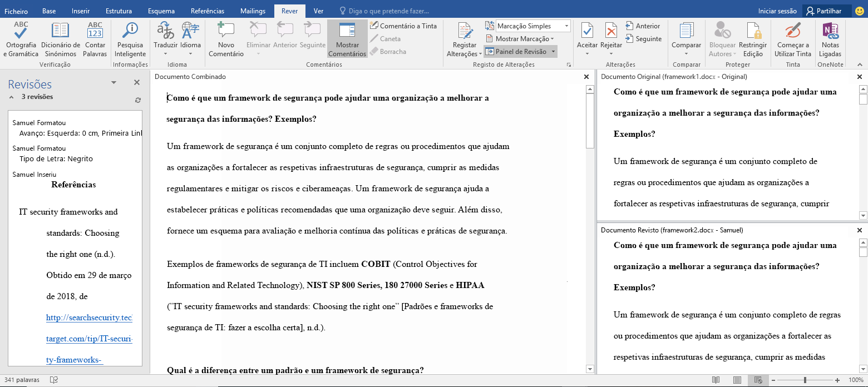Viewport: 868px width, 387px height.
Task: Click Rejeitar change icon
Action: (611, 31)
